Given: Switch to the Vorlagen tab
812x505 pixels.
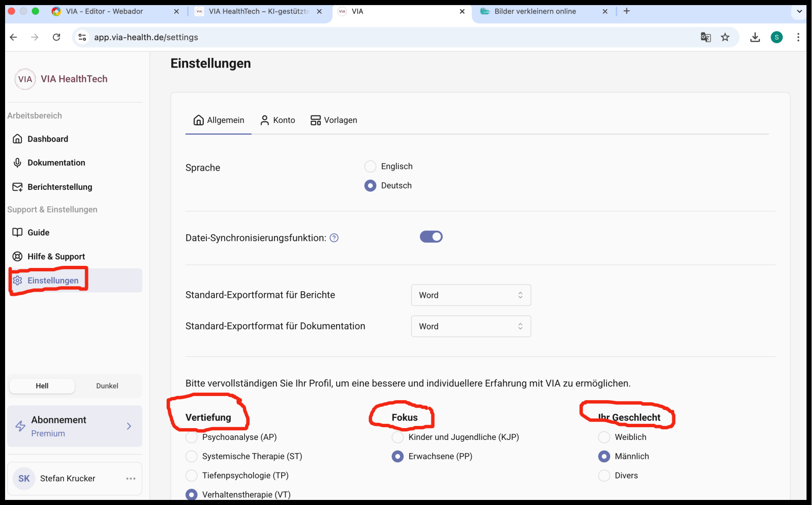Looking at the screenshot, I should click(334, 120).
